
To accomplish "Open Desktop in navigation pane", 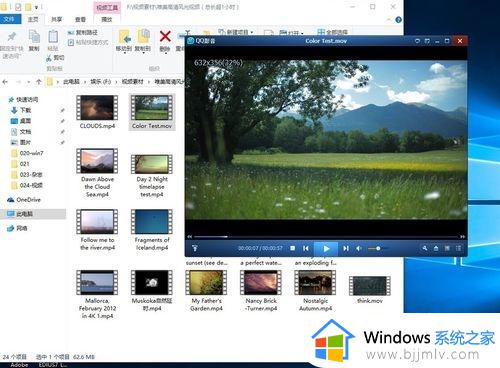I will [x=21, y=121].
